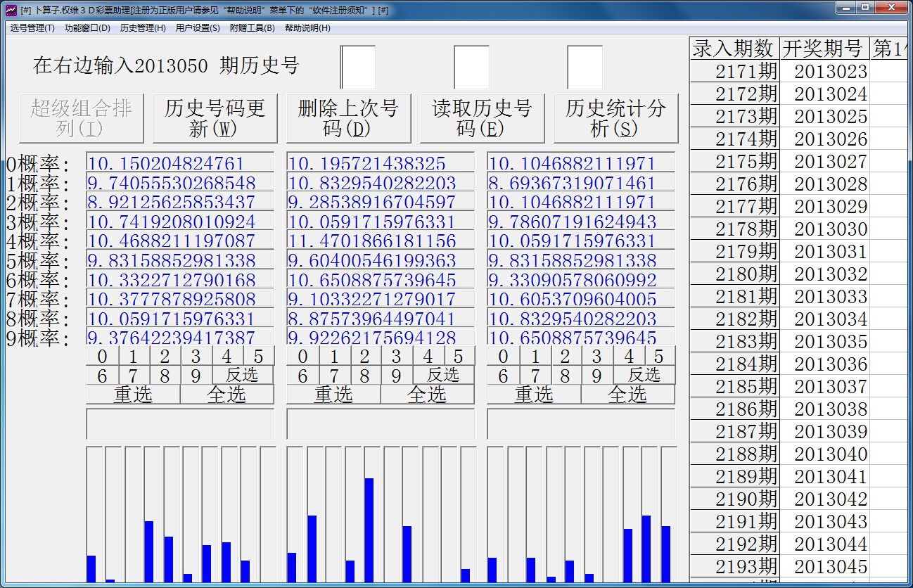Toggle digit 7 in the first number group
The width and height of the screenshot is (913, 588).
pos(134,375)
